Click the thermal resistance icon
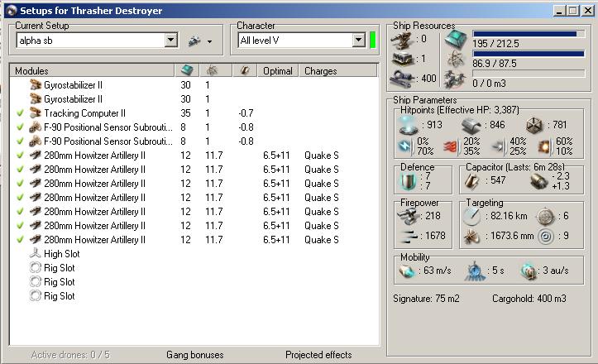The image size is (598, 364). [451, 146]
